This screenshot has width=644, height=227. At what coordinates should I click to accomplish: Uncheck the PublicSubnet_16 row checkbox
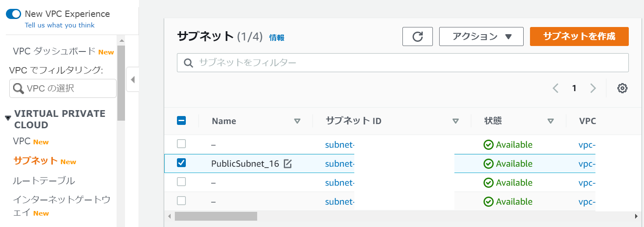pyautogui.click(x=181, y=162)
